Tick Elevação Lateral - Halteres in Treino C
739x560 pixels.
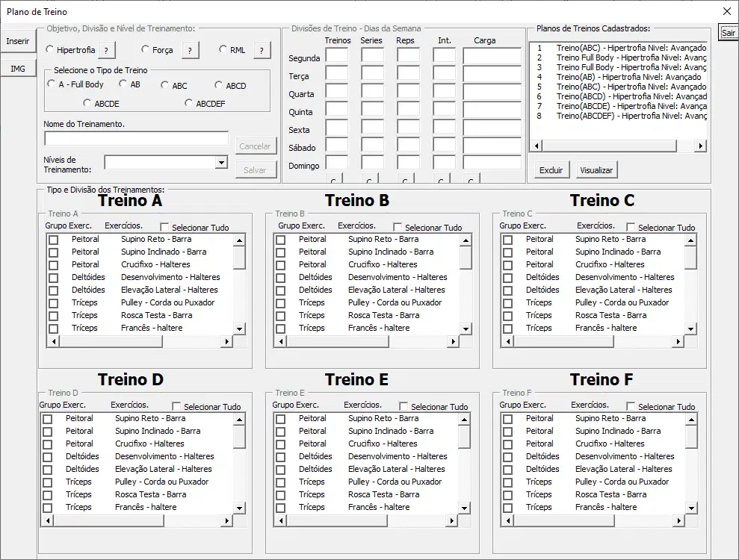coord(508,290)
